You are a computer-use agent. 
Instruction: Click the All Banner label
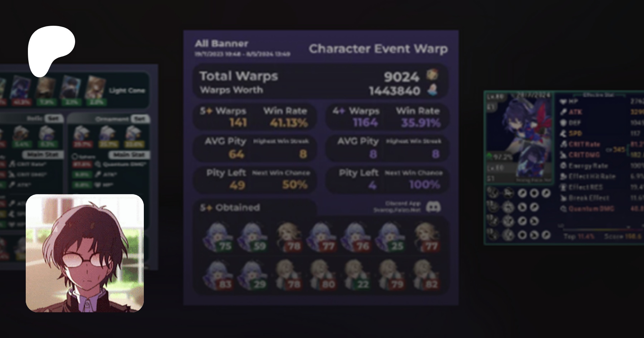tap(221, 44)
